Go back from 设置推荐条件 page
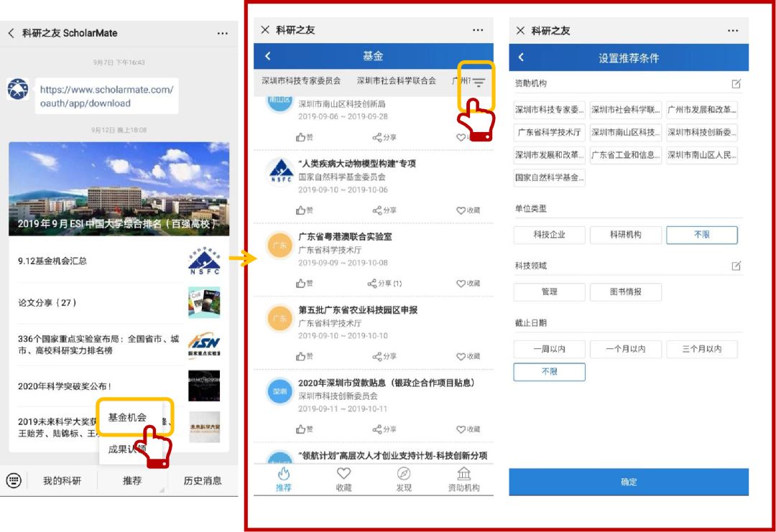Image resolution: width=776 pixels, height=532 pixels. click(522, 57)
